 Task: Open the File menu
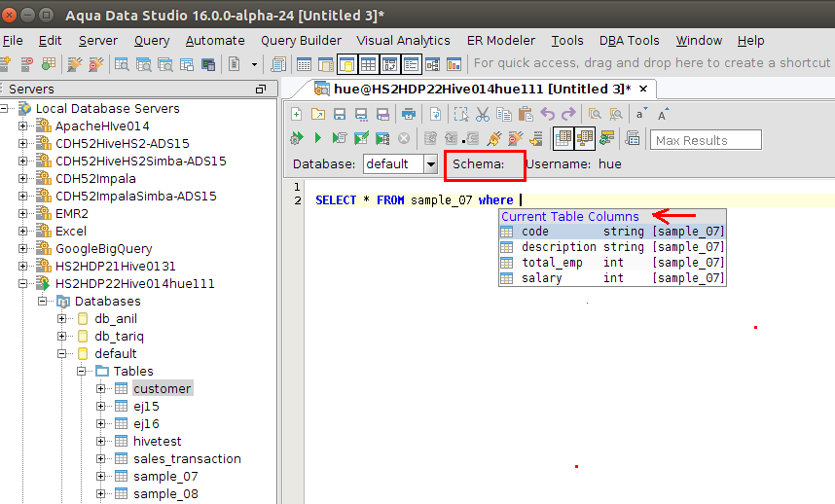click(13, 41)
